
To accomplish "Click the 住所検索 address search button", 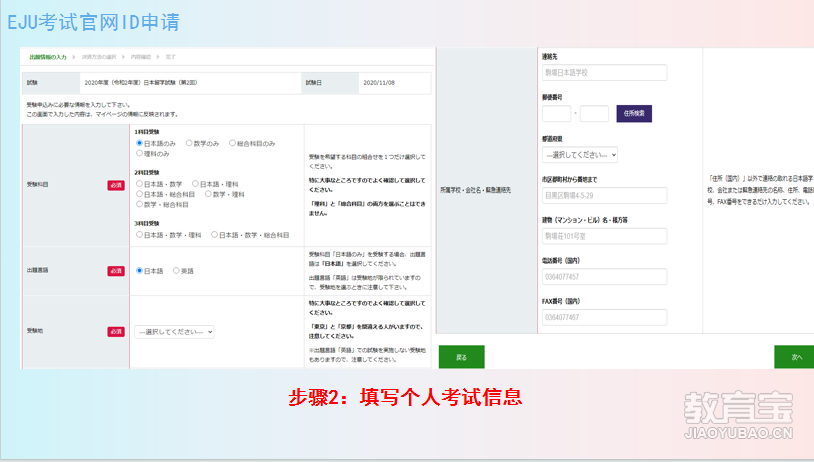I will coord(634,114).
